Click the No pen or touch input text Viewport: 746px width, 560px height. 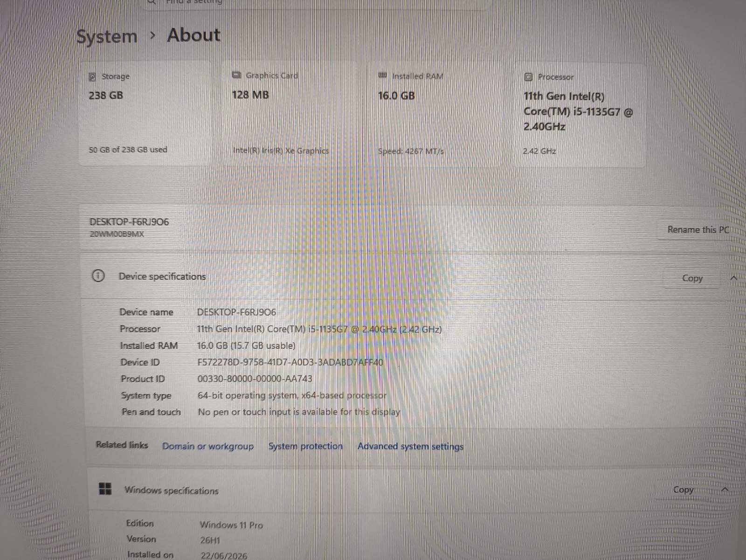coord(299,412)
